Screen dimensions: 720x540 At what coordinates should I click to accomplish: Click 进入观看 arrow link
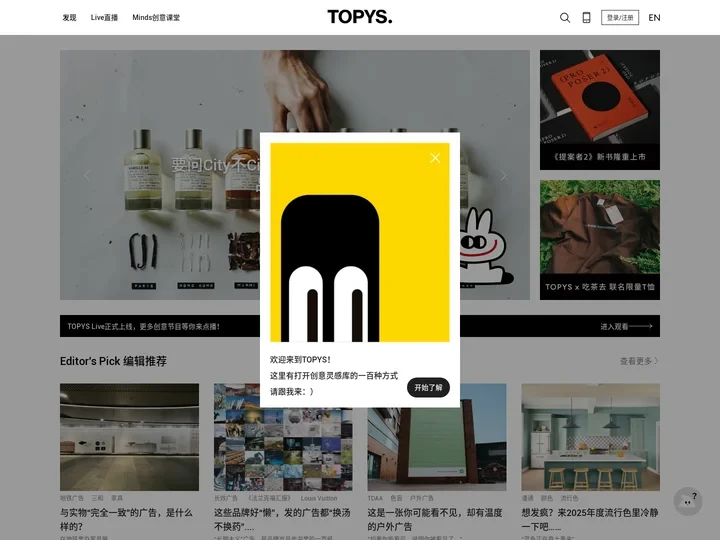[x=626, y=326]
